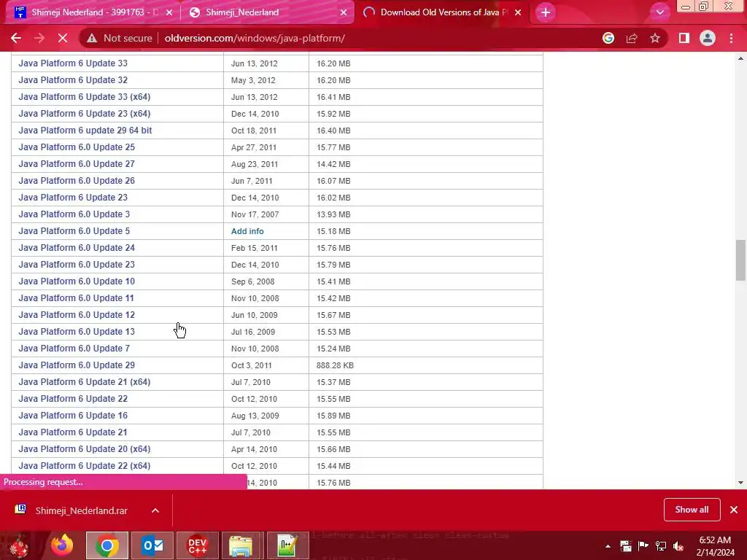
Task: Close the Shimeji Nederland - 3991763 tab
Action: point(169,12)
